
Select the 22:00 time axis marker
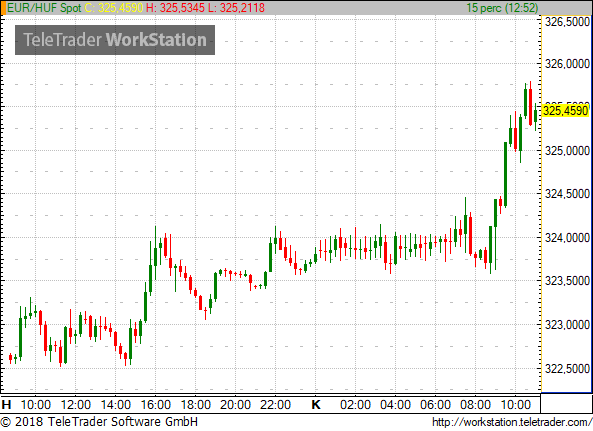coord(275,405)
